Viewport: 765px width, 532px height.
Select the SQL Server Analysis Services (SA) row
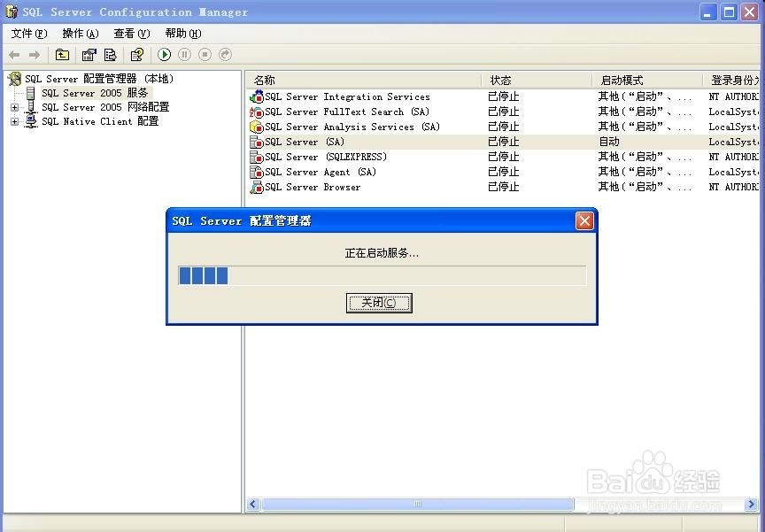click(503, 127)
